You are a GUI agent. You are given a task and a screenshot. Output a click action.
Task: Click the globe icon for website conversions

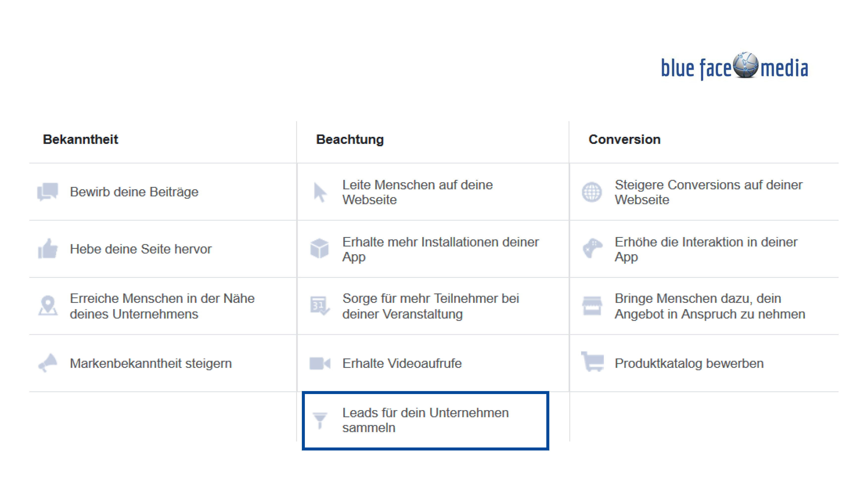click(x=592, y=192)
